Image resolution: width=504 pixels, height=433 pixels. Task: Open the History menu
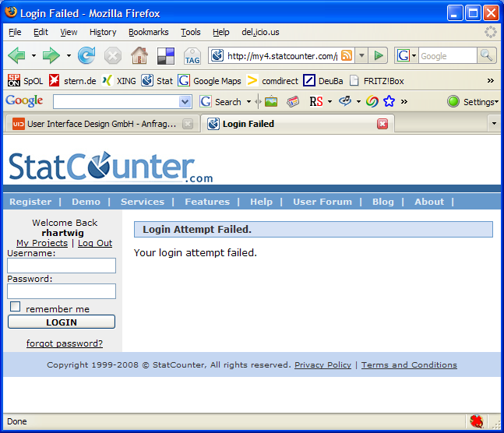click(103, 32)
